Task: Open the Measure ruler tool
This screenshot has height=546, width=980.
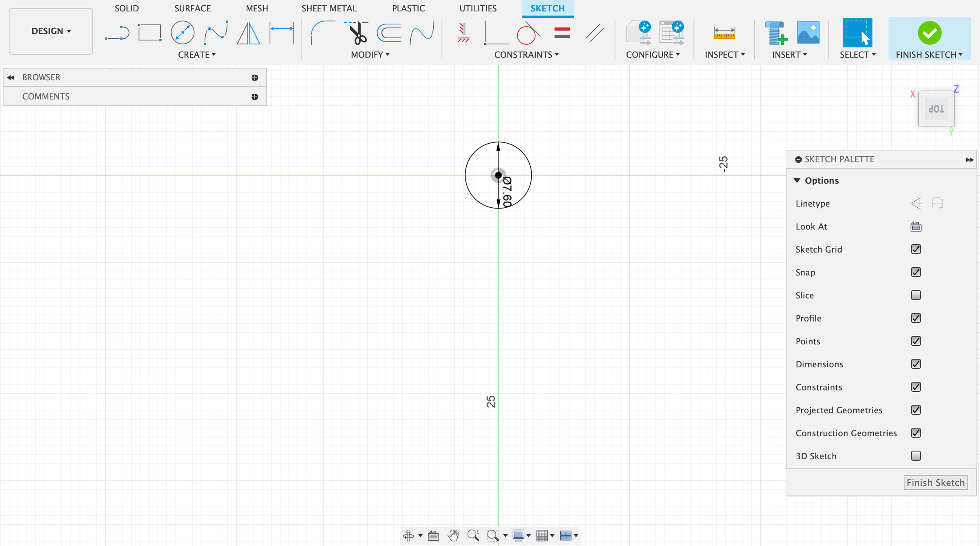Action: pos(724,33)
